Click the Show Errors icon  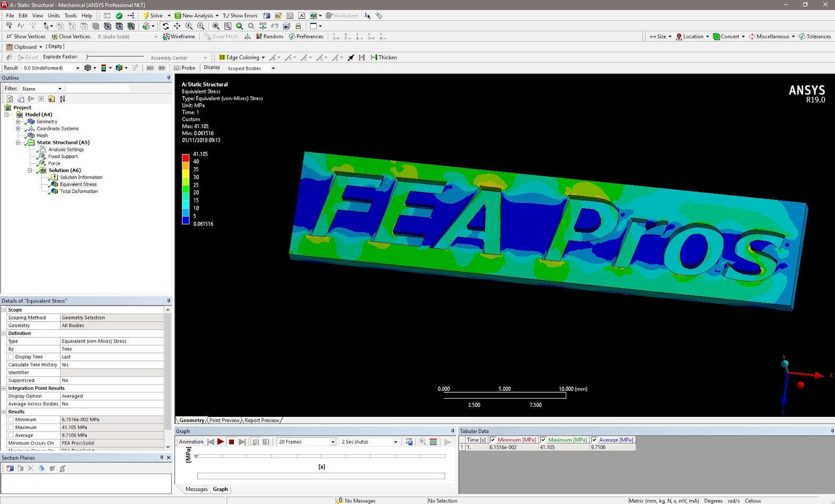(x=240, y=16)
